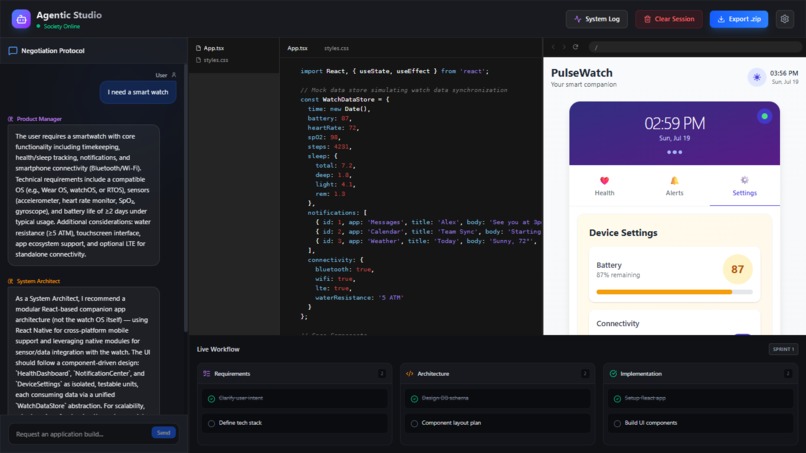Click the Society Online status text
The height and width of the screenshot is (453, 806).
pyautogui.click(x=62, y=26)
